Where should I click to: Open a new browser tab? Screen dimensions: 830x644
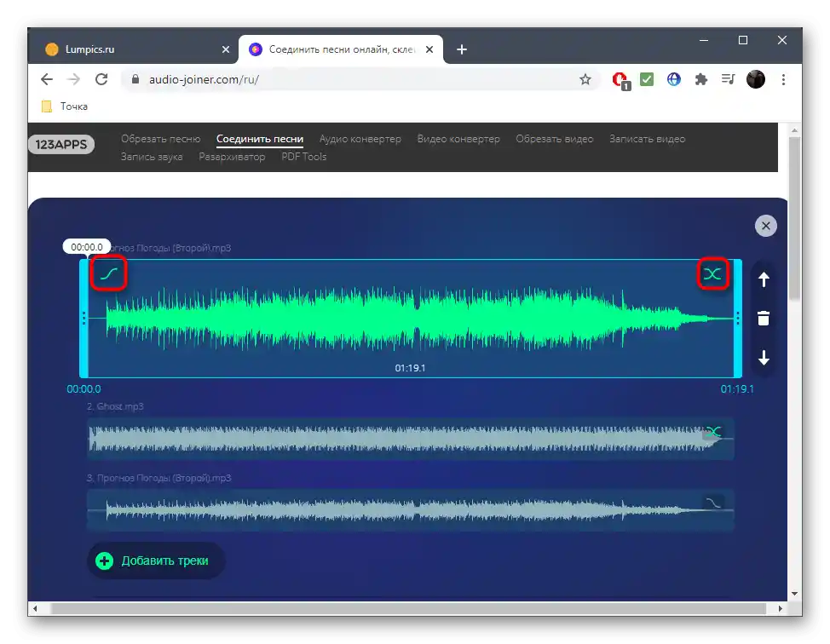pyautogui.click(x=462, y=49)
